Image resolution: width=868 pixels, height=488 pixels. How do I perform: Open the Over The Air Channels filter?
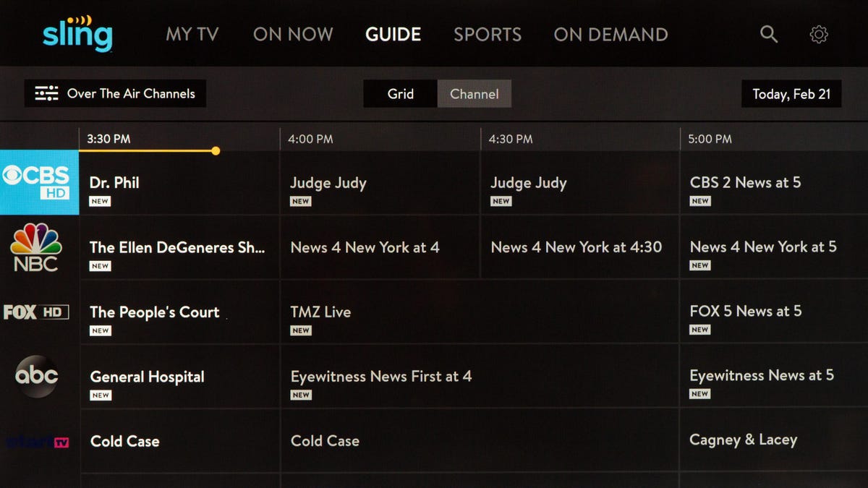(x=115, y=93)
